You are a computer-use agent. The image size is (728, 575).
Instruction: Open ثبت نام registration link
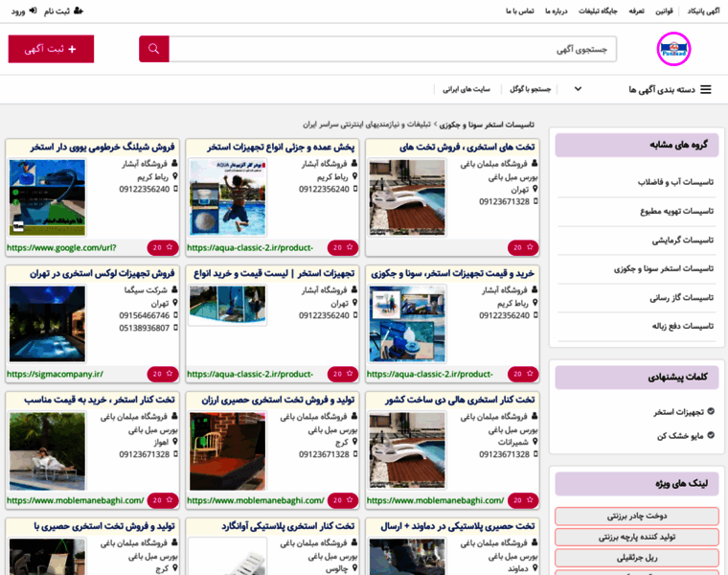[x=57, y=11]
